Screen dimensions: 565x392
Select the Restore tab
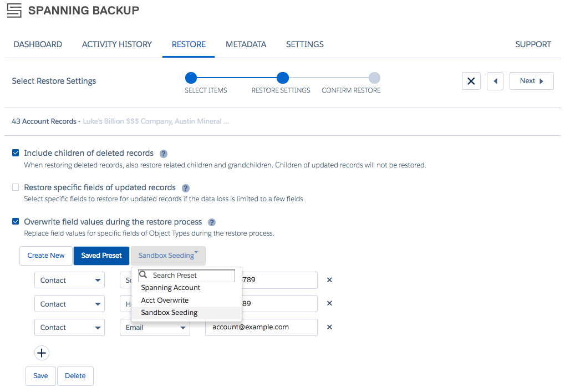coord(189,44)
